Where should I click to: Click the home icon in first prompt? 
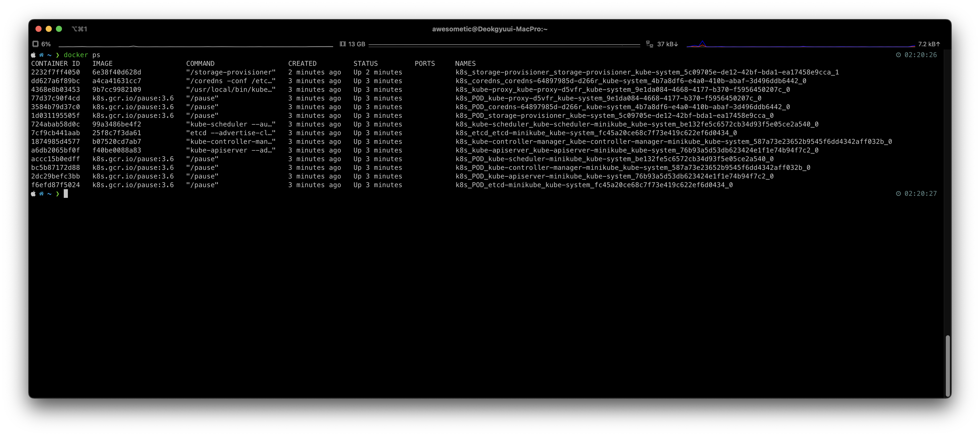(x=42, y=55)
